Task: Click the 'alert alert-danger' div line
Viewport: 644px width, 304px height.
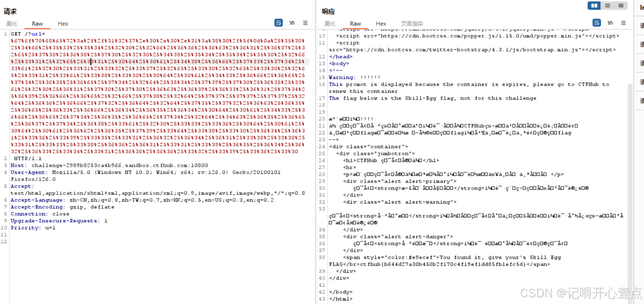Action: click(x=398, y=236)
